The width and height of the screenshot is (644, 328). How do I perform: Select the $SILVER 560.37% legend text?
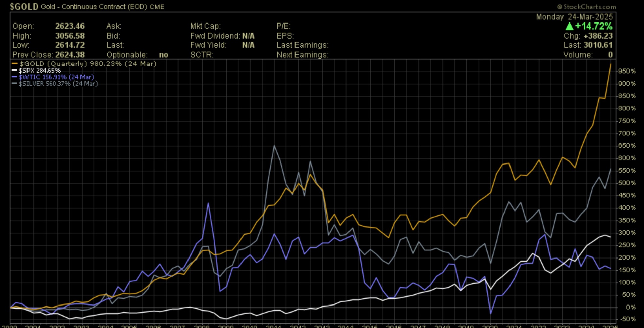58,84
